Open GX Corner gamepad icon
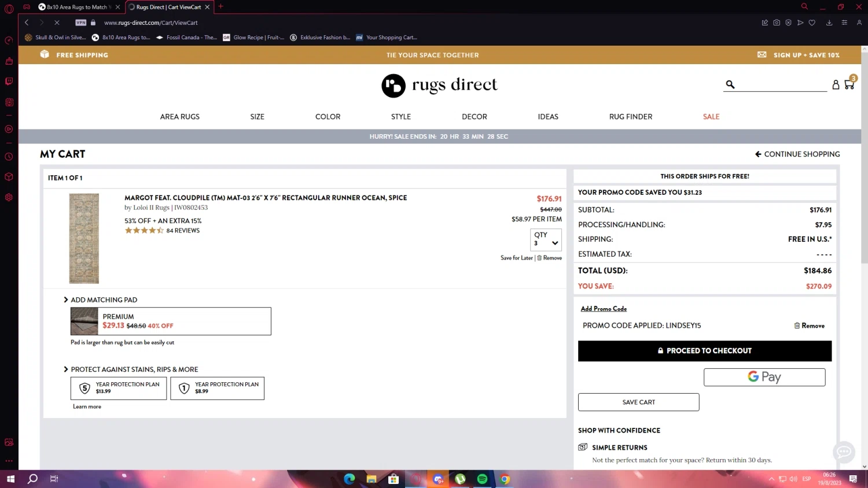Screen dimensions: 868x488 click(x=27, y=7)
